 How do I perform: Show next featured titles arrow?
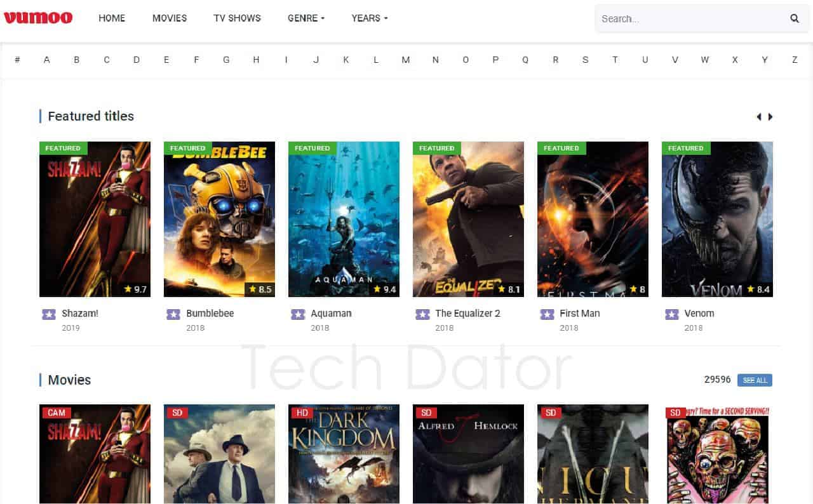tap(770, 117)
